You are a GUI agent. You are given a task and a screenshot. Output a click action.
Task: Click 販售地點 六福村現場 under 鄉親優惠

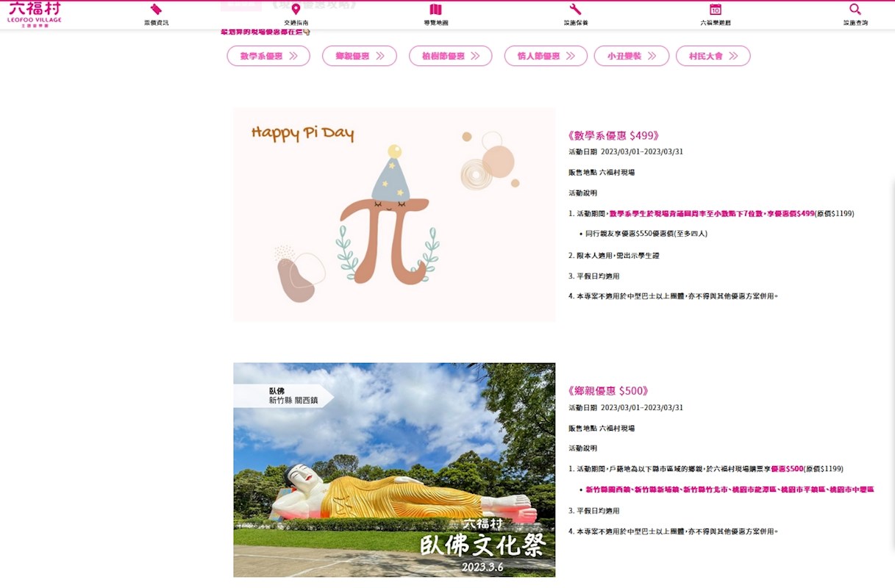(x=602, y=429)
